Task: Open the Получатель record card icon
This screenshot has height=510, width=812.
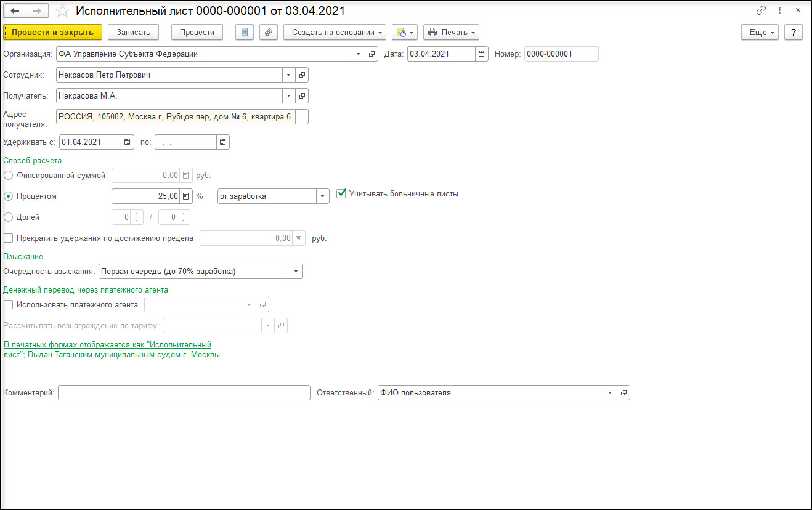Action: click(302, 95)
